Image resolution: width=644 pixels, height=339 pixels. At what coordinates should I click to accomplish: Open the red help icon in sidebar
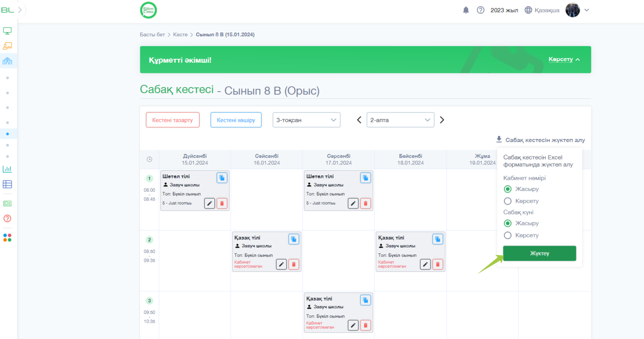click(x=7, y=219)
